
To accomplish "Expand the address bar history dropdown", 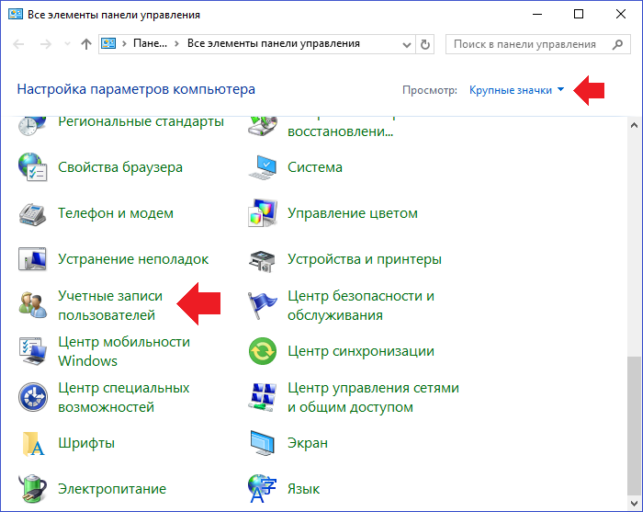I will 407,44.
